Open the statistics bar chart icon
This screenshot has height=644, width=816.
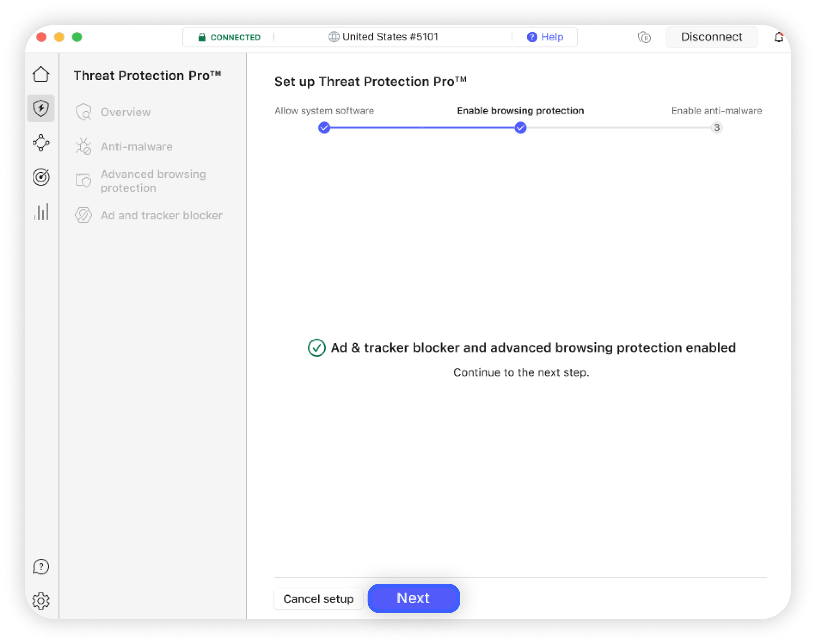click(41, 211)
